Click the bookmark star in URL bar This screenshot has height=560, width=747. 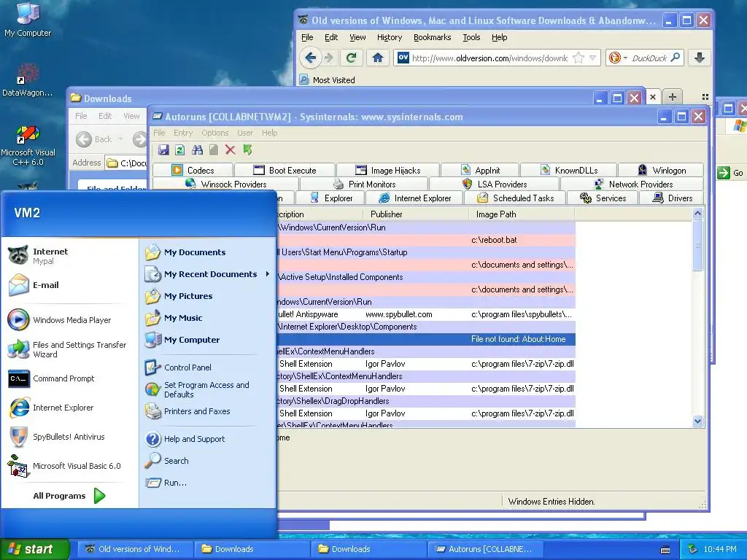coord(578,58)
